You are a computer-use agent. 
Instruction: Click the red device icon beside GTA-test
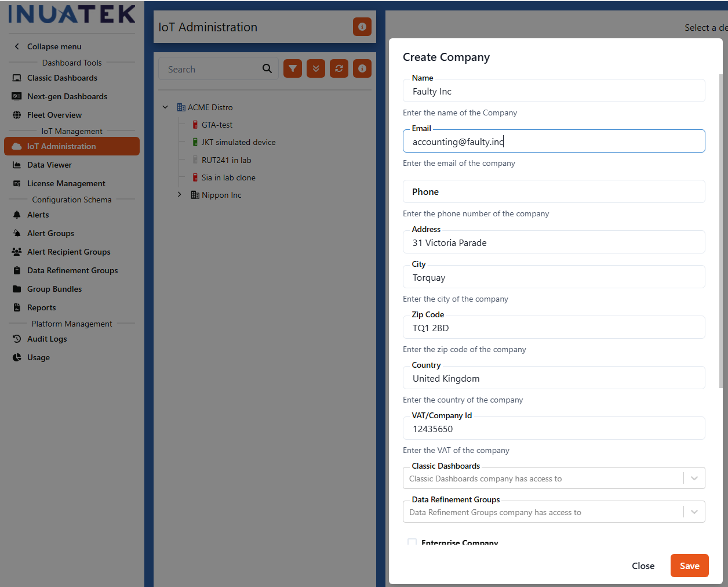click(195, 124)
